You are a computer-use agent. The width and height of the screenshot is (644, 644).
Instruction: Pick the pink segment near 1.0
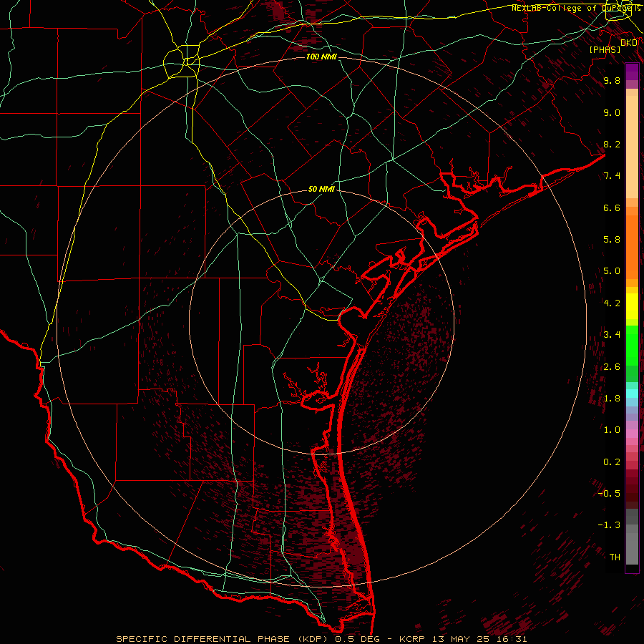(x=632, y=434)
